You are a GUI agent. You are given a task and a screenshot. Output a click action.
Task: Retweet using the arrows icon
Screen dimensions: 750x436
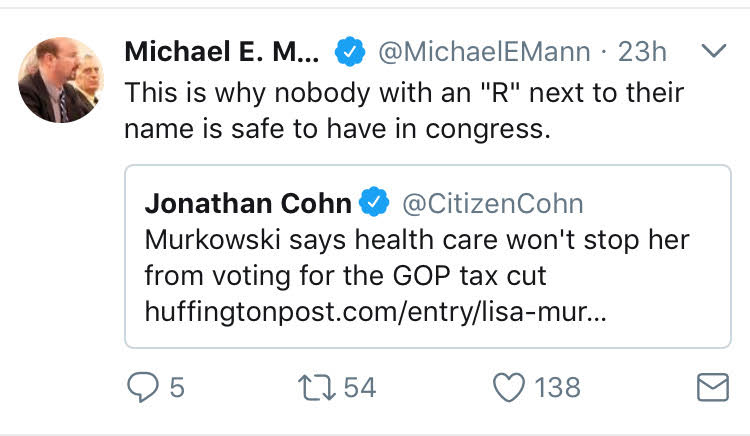point(317,387)
